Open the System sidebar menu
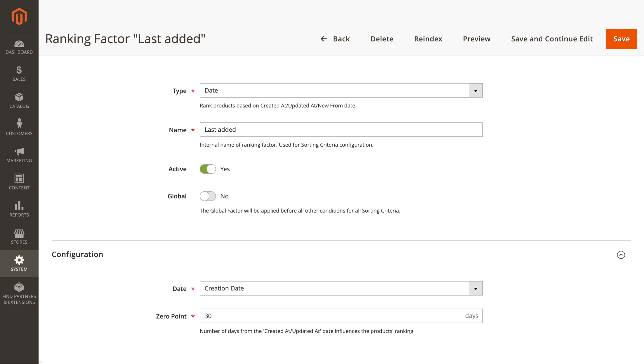The height and width of the screenshot is (364, 644). [19, 263]
